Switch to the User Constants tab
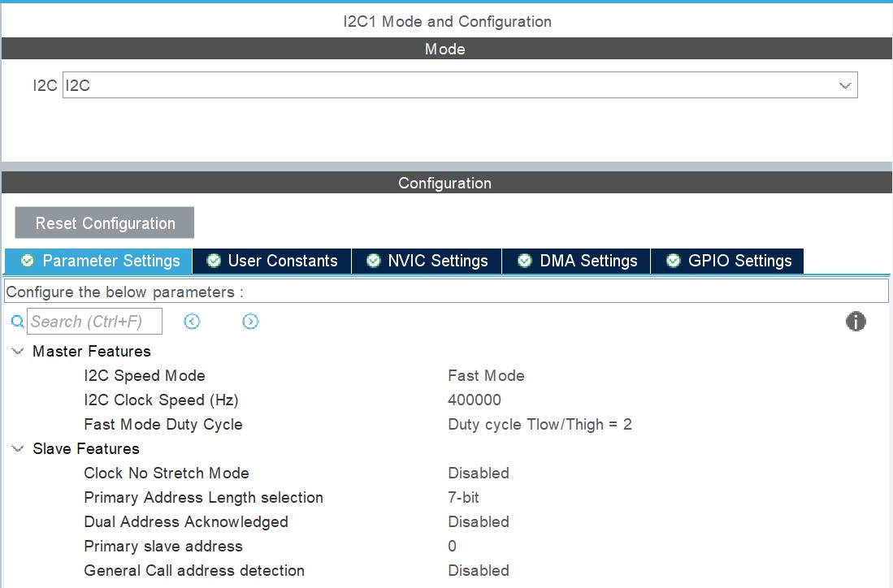The width and height of the screenshot is (893, 588). [272, 261]
